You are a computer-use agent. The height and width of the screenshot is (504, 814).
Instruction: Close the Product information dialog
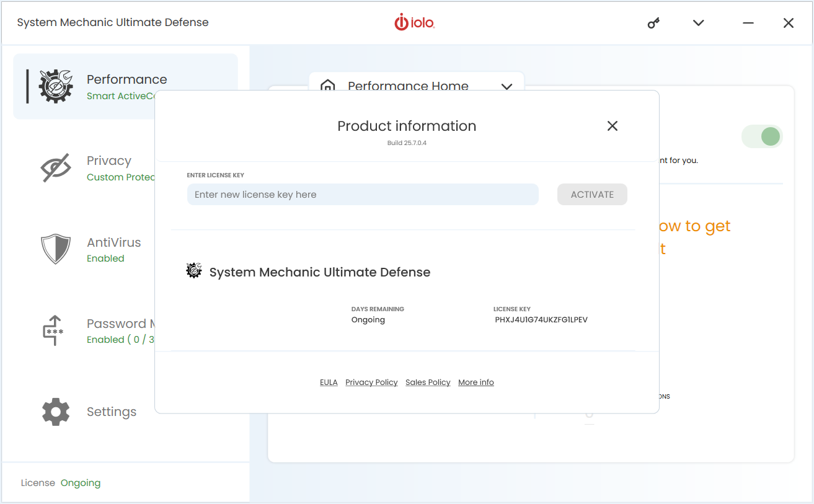[x=613, y=126]
